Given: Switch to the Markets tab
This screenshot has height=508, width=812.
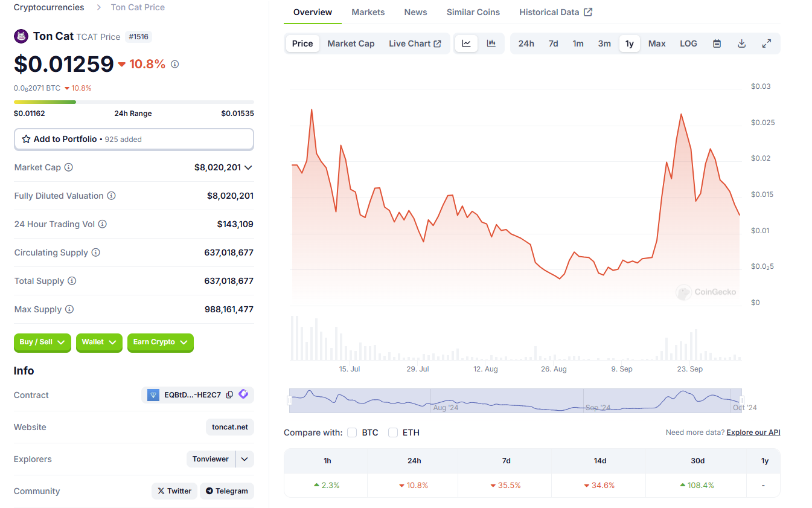Looking at the screenshot, I should 368,12.
